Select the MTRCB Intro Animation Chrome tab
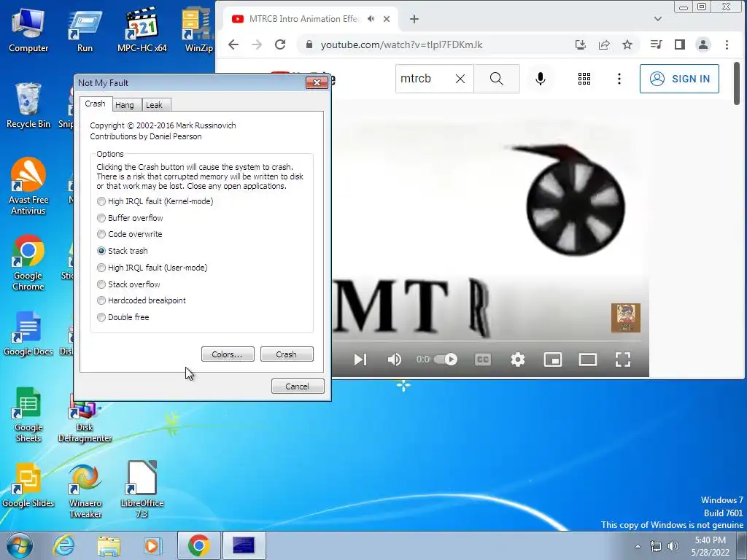Screen dimensions: 747x560 pos(305,19)
